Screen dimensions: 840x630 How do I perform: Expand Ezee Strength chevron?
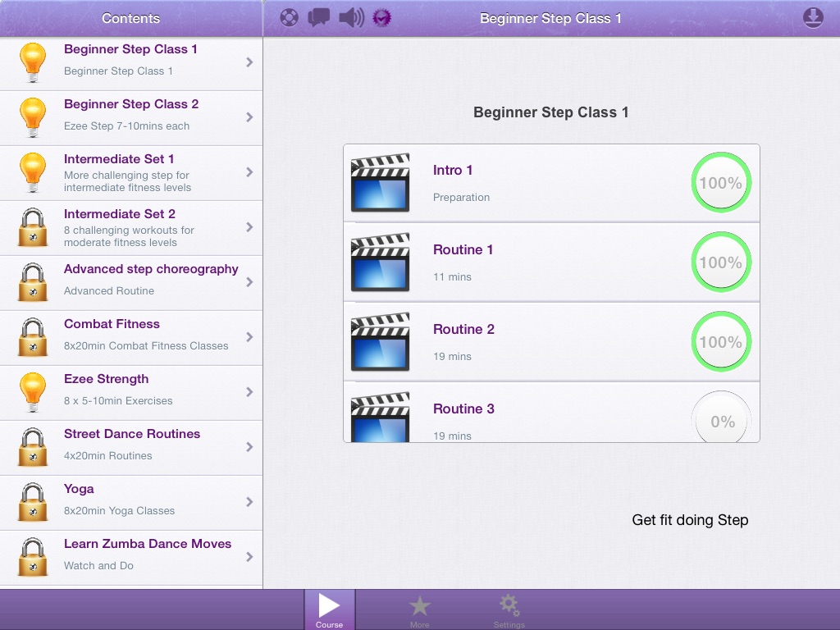tap(249, 392)
